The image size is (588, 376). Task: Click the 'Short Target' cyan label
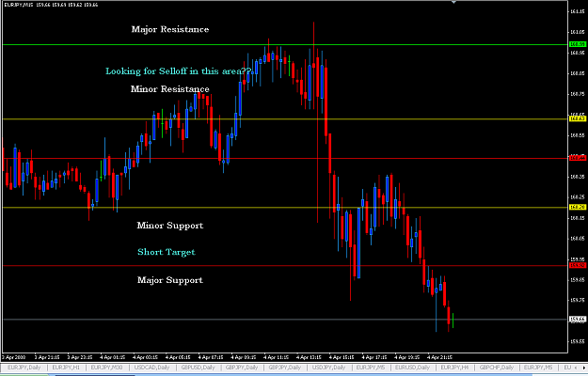167,252
